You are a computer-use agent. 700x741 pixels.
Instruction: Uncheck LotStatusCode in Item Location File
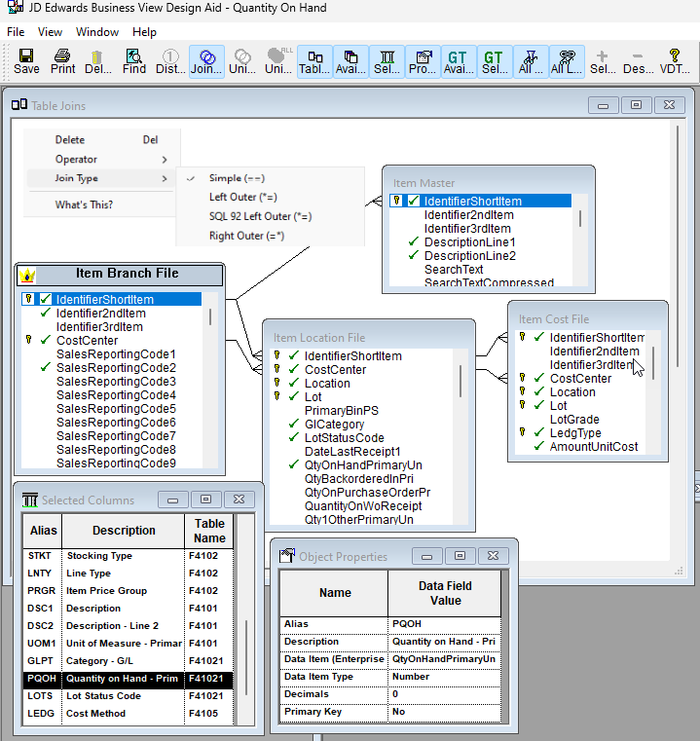click(x=294, y=437)
